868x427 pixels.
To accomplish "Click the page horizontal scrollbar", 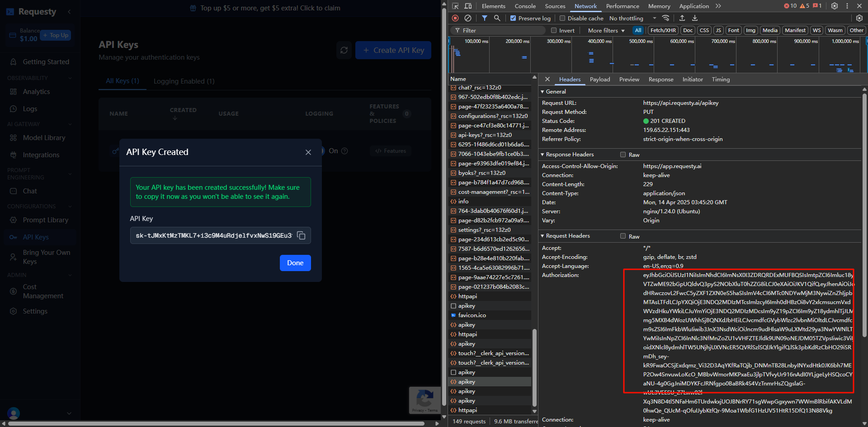I will click(217, 423).
